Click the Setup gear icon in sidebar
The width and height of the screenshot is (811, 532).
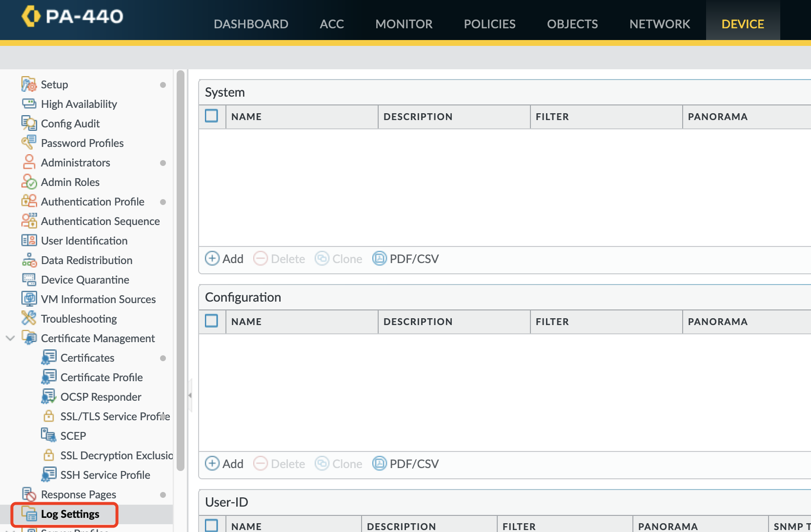pos(29,84)
